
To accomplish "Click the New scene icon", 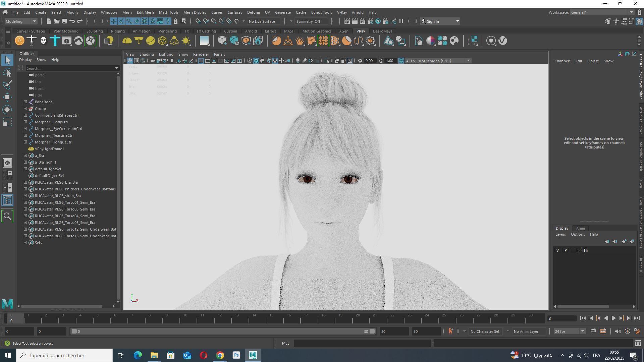I will point(49,21).
